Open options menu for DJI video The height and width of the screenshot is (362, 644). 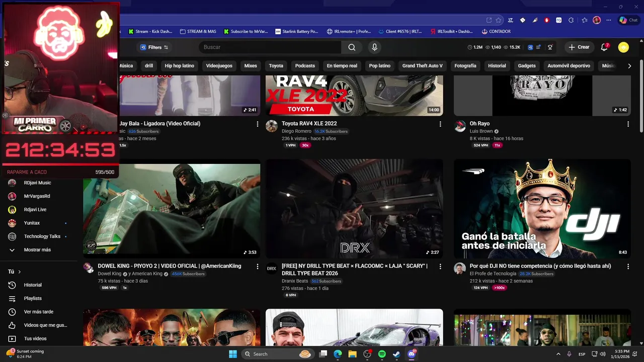(628, 266)
